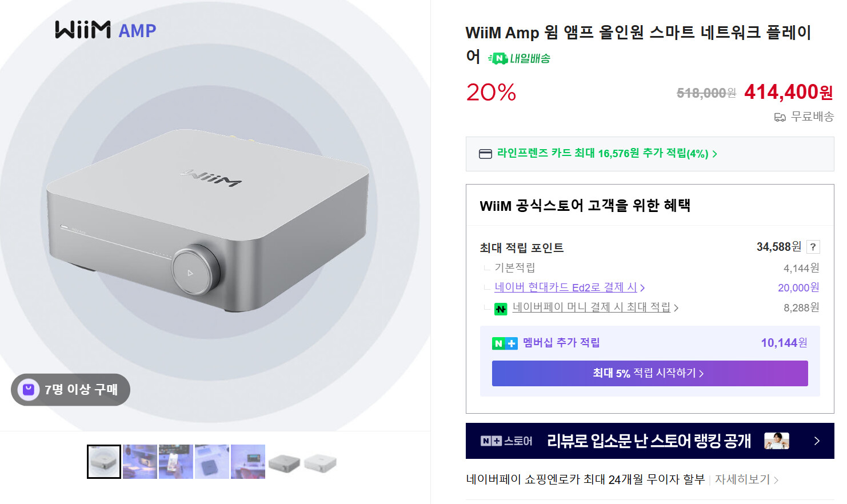Select the first selected product thumbnail
847x504 pixels.
[104, 462]
